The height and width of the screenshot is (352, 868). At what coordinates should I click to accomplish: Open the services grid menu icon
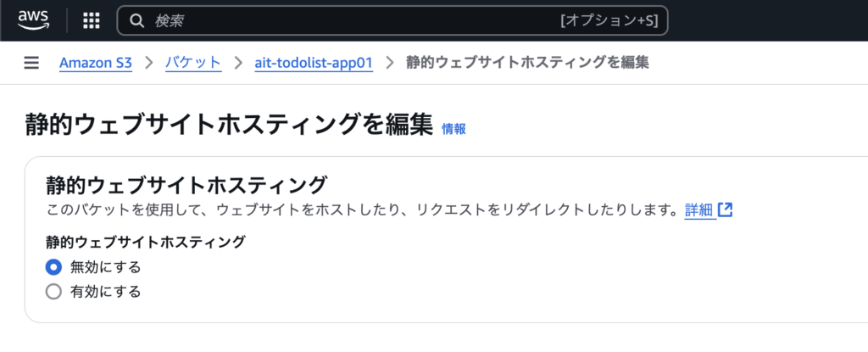coord(92,20)
